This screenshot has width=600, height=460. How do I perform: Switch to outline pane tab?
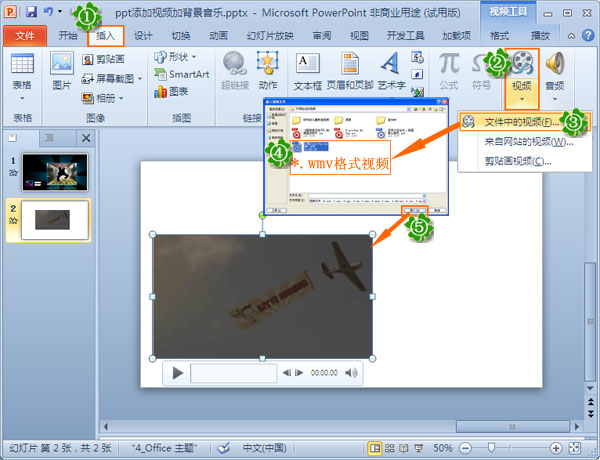coord(49,138)
